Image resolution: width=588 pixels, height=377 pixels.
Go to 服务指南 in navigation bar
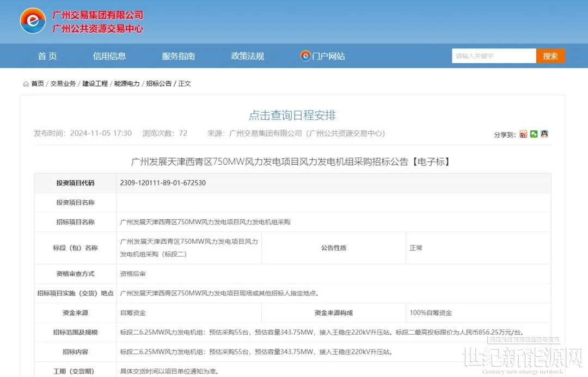point(178,56)
